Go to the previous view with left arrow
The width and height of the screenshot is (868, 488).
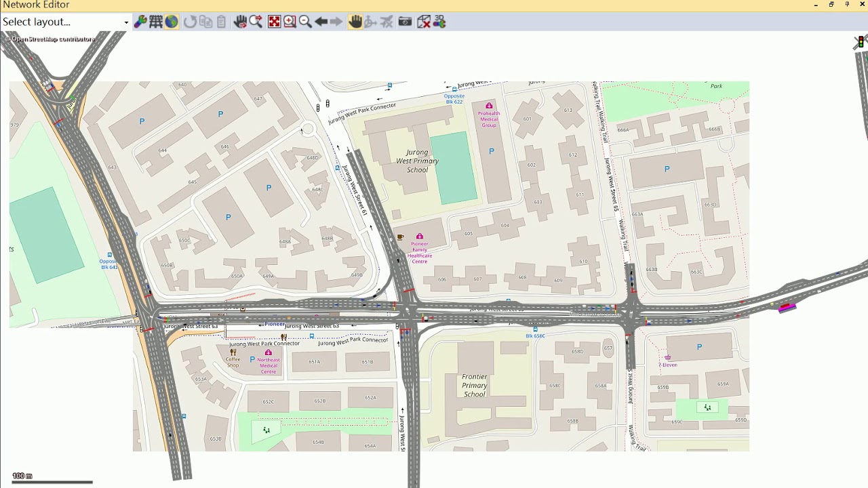coord(321,22)
